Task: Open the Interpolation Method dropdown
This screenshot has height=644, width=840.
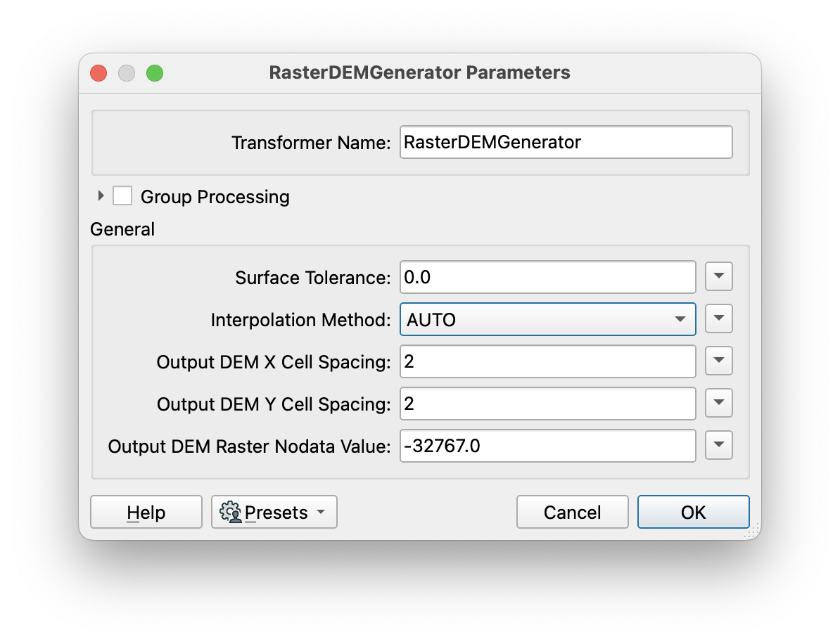Action: coord(679,318)
